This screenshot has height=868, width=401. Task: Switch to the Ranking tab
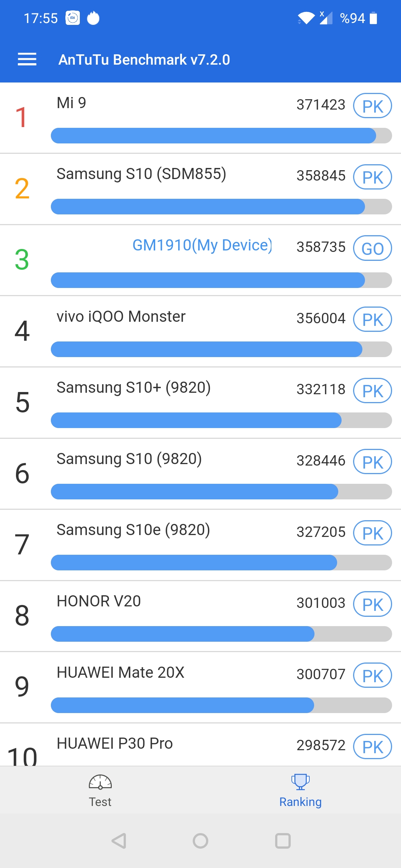(x=301, y=790)
